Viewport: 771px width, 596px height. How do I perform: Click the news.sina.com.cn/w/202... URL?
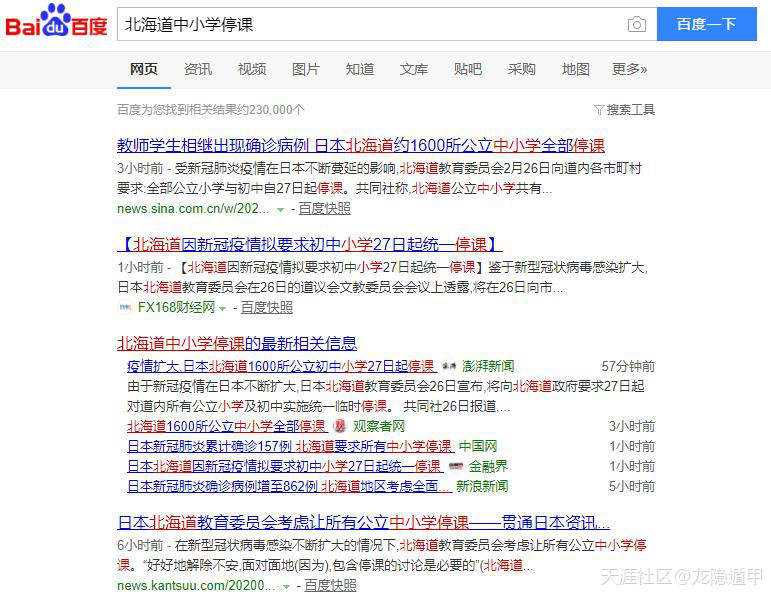click(193, 209)
